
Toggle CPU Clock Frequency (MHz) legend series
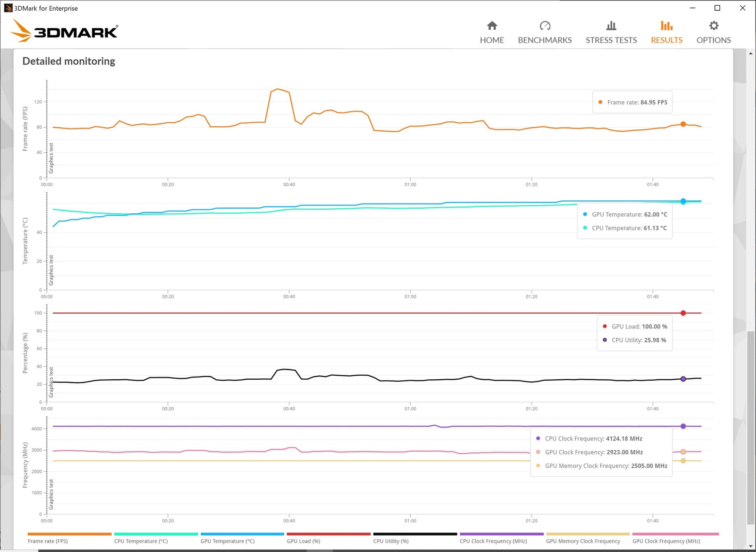pos(493,541)
